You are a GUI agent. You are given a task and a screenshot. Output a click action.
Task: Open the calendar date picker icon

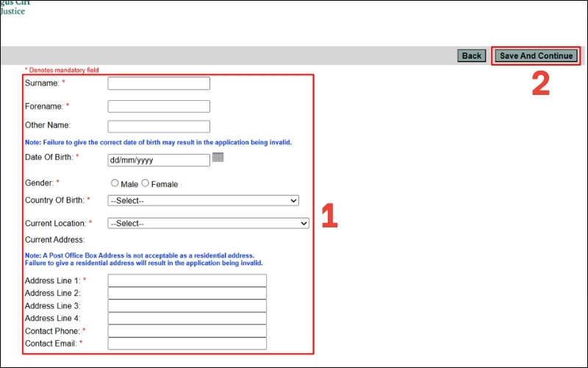[218, 158]
